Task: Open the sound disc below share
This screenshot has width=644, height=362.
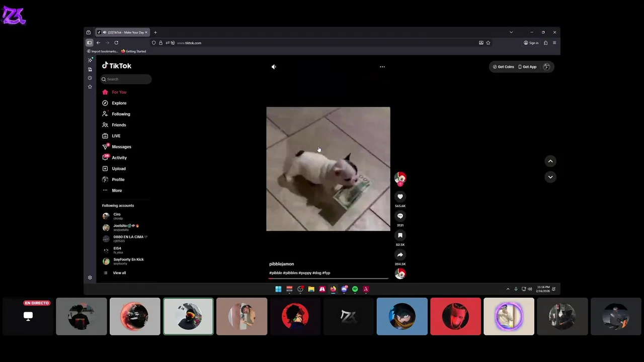Action: [400, 274]
